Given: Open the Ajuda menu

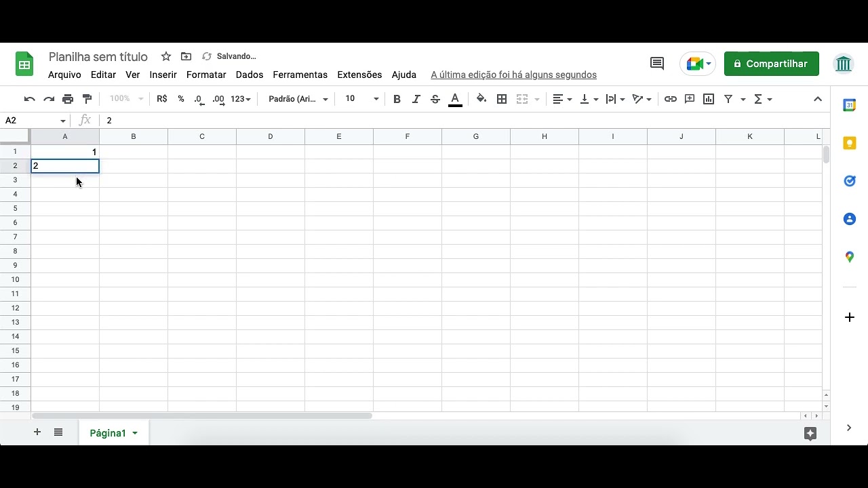Looking at the screenshot, I should click(404, 75).
